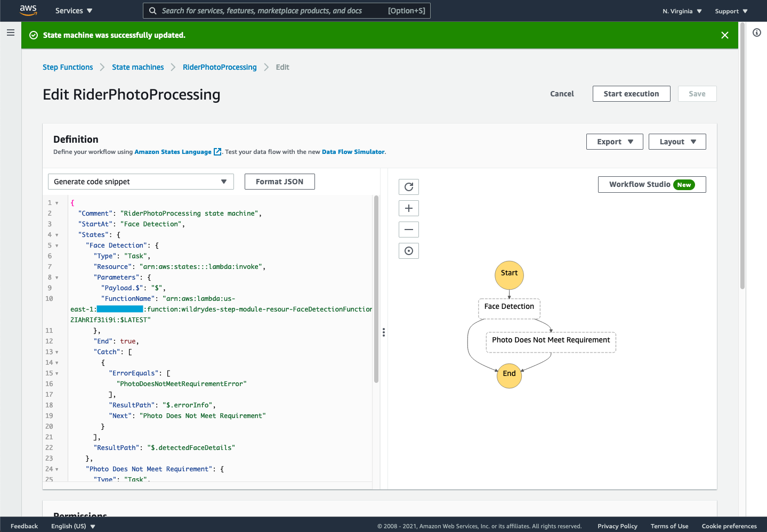This screenshot has height=532, width=767.
Task: Click Start execution button
Action: click(x=631, y=94)
